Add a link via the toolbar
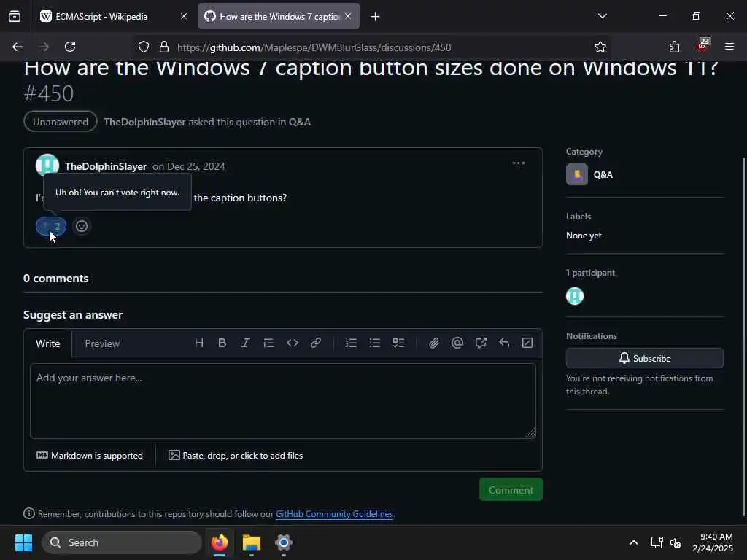747x560 pixels. point(315,343)
